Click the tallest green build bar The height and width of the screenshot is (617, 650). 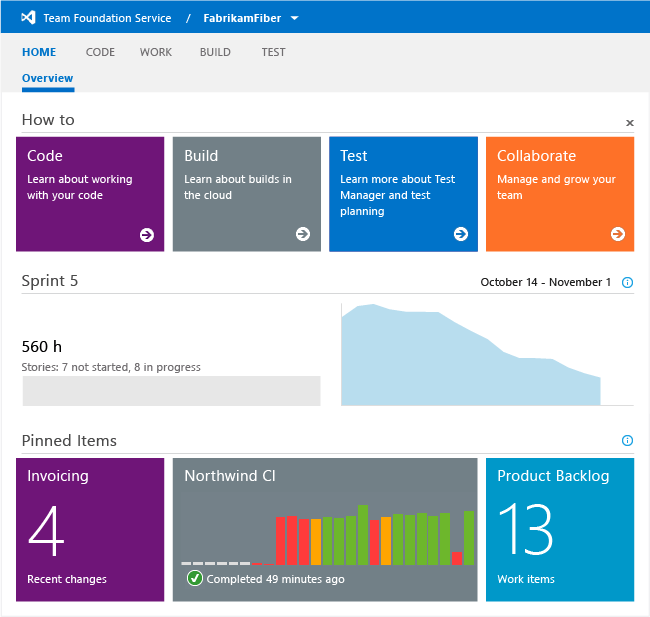[363, 535]
